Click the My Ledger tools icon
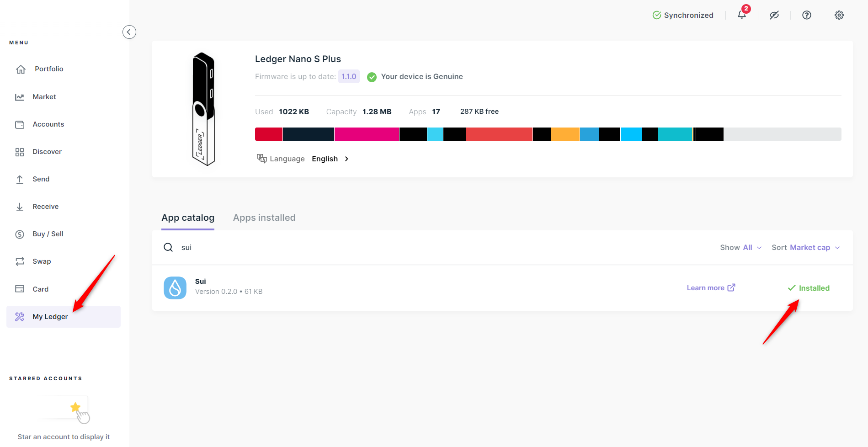868x447 pixels. click(x=20, y=317)
